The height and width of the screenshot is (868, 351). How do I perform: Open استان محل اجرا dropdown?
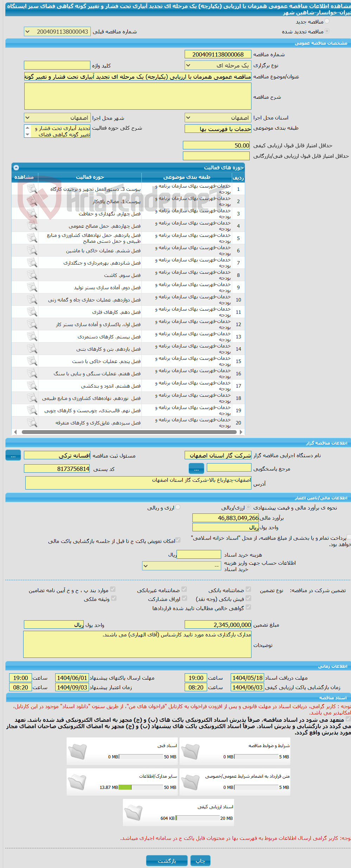click(218, 118)
